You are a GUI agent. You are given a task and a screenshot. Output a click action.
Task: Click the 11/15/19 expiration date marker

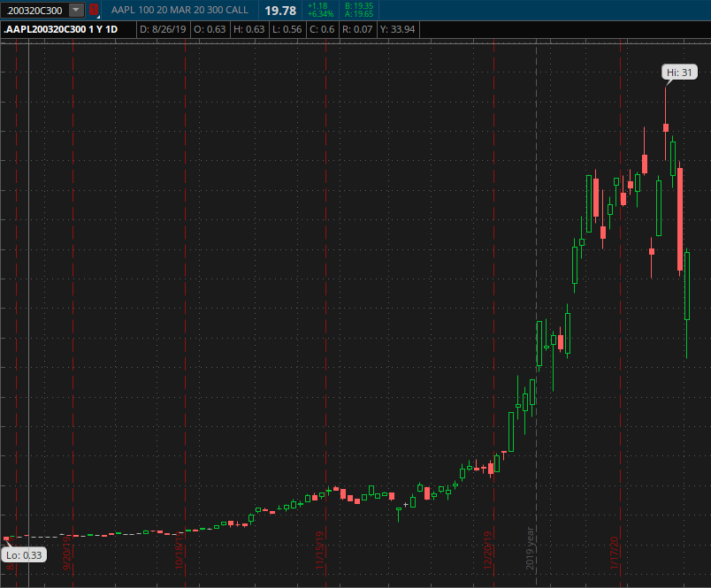click(320, 551)
